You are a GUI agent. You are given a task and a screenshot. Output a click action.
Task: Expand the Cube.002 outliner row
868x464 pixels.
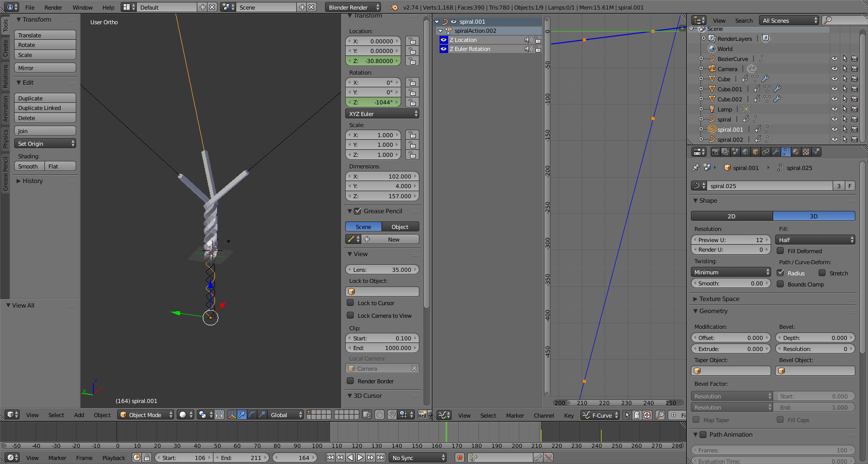[701, 99]
